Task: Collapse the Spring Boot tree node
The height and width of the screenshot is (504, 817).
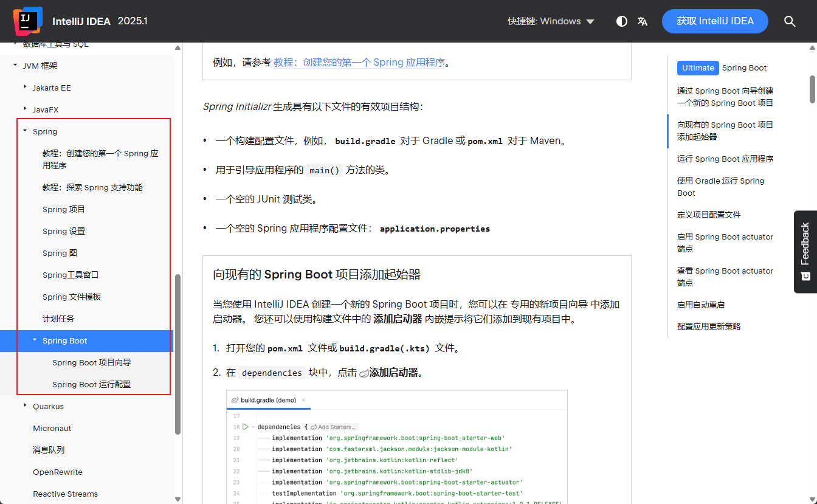Action: (35, 340)
